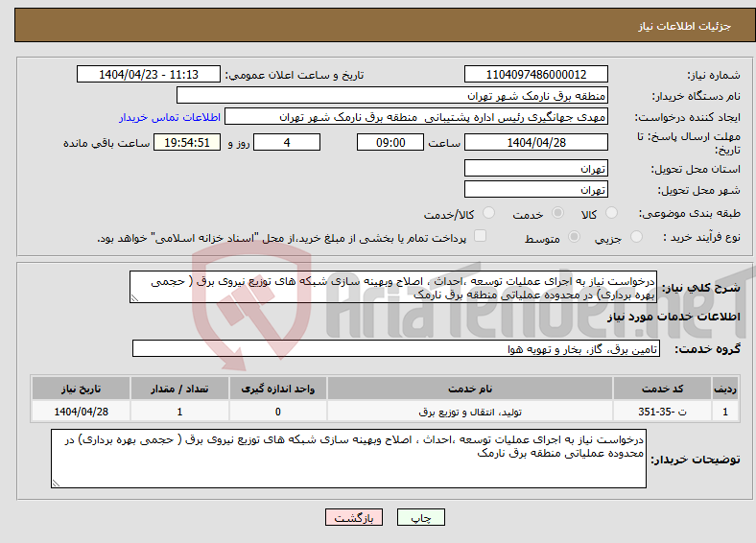756x543 pixels.
Task: Click the deadline date field 1404/04/28
Action: click(536, 142)
